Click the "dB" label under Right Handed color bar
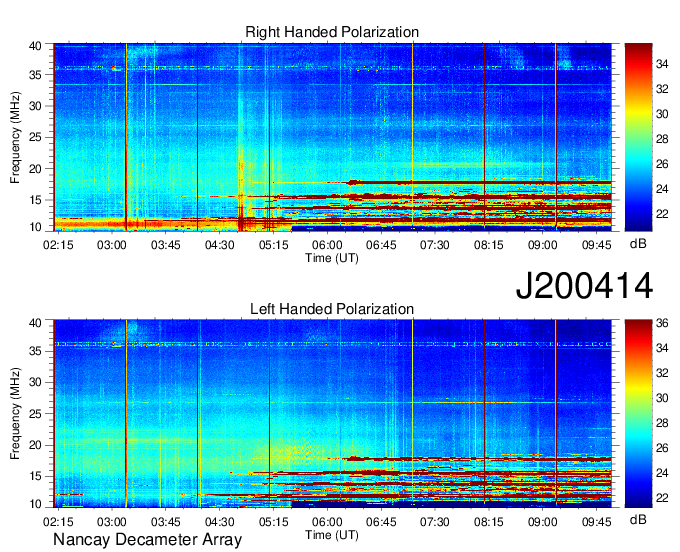Viewport: 680px width, 552px height. tap(638, 244)
